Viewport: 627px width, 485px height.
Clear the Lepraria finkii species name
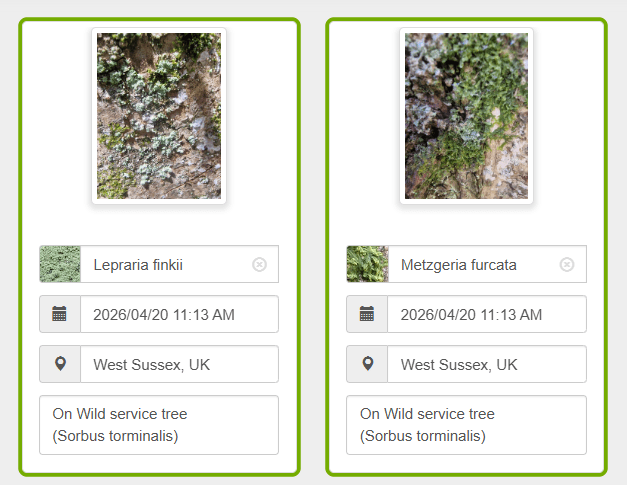point(259,265)
